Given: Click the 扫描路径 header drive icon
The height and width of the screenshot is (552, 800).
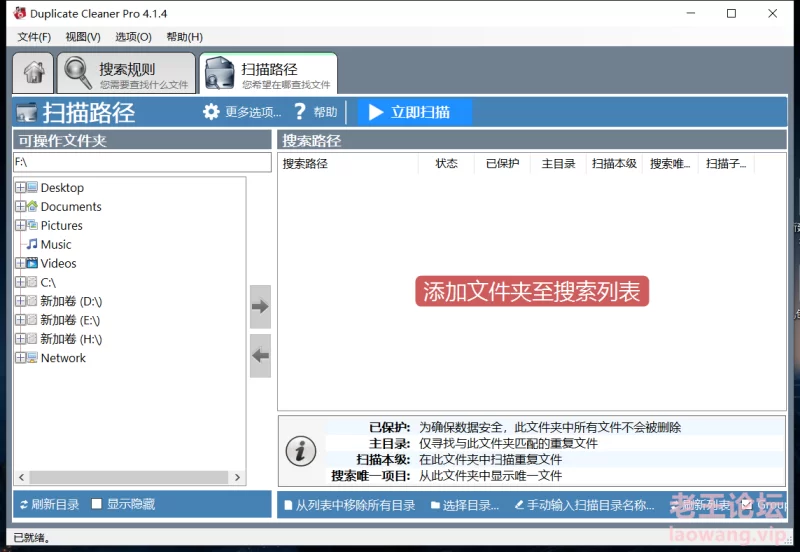Looking at the screenshot, I should pyautogui.click(x=27, y=113).
